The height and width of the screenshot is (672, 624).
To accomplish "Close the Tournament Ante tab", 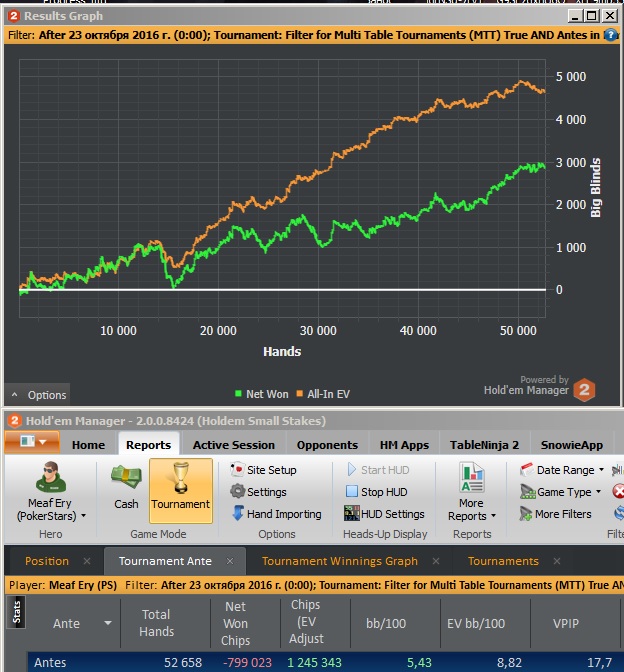I will (x=230, y=561).
